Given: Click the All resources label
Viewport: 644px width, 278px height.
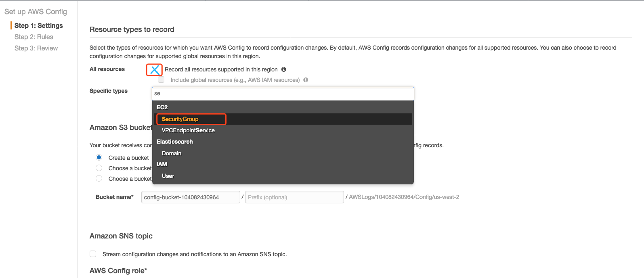Looking at the screenshot, I should [107, 69].
